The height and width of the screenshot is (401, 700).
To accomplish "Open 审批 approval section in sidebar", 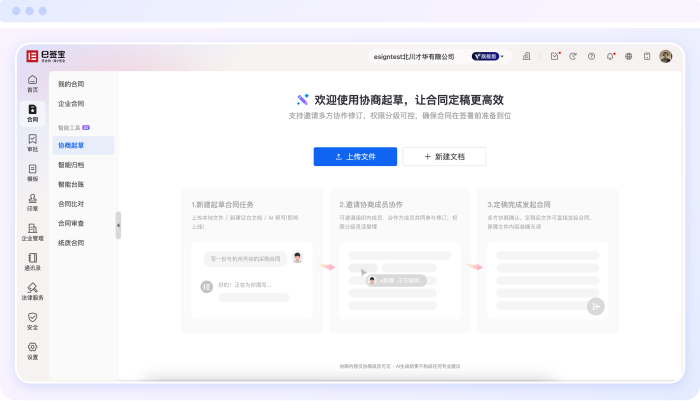I will click(x=33, y=142).
